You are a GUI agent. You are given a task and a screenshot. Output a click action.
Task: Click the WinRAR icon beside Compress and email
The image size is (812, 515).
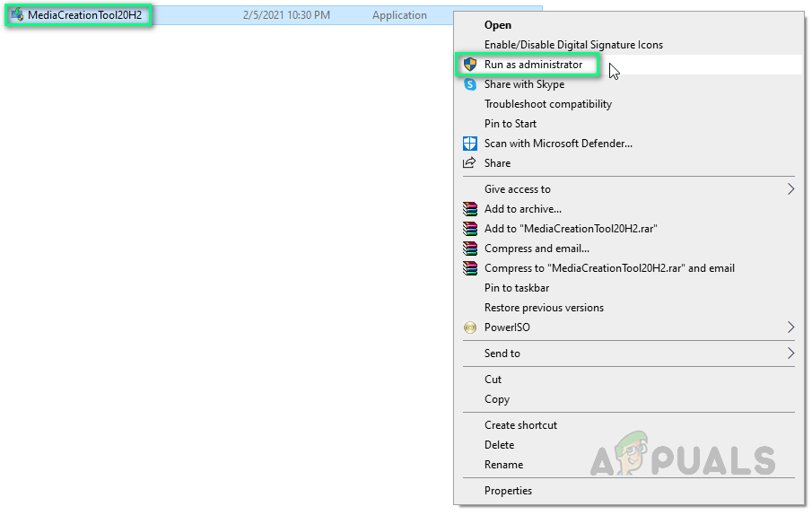pyautogui.click(x=469, y=249)
